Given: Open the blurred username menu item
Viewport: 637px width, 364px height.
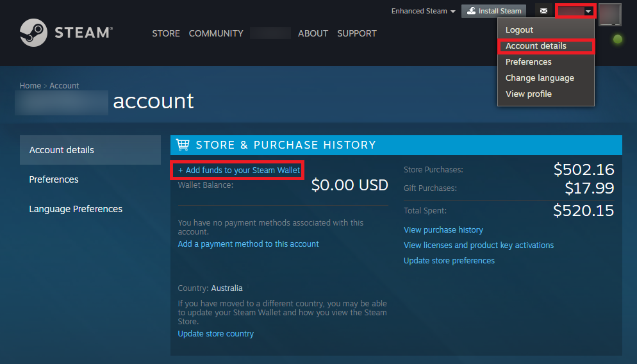Looking at the screenshot, I should 270,33.
